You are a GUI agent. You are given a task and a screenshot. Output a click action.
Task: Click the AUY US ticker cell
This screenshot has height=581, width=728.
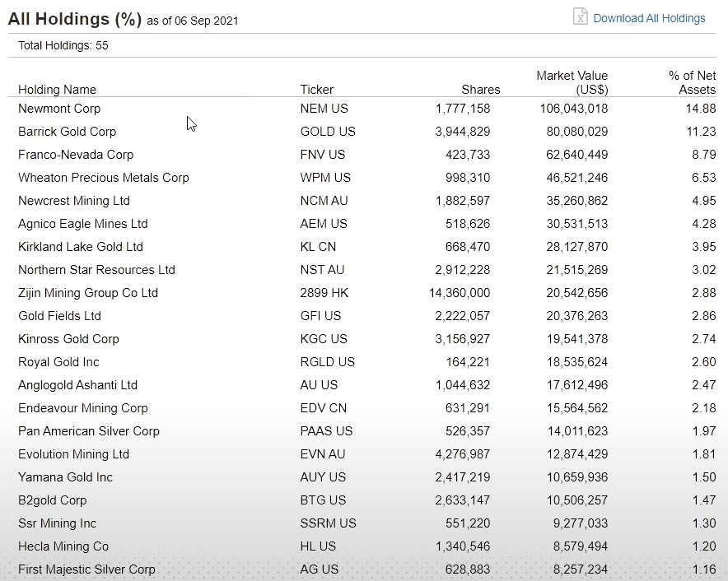(323, 477)
